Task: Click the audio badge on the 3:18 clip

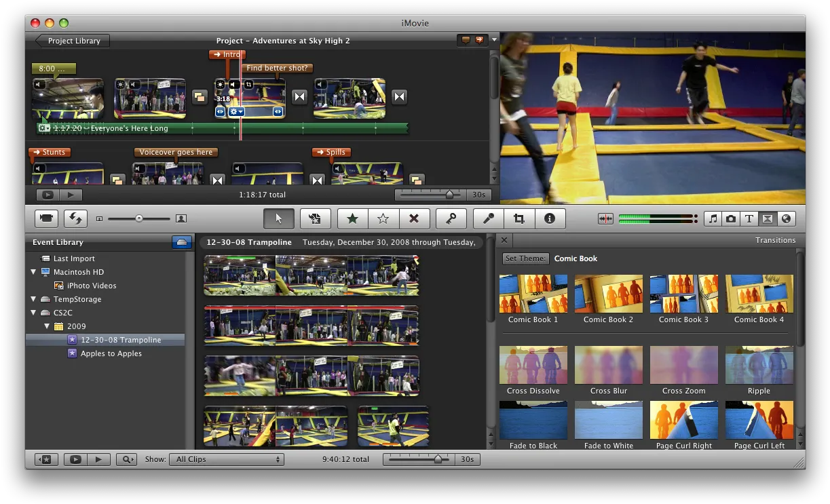Action: pyautogui.click(x=234, y=85)
